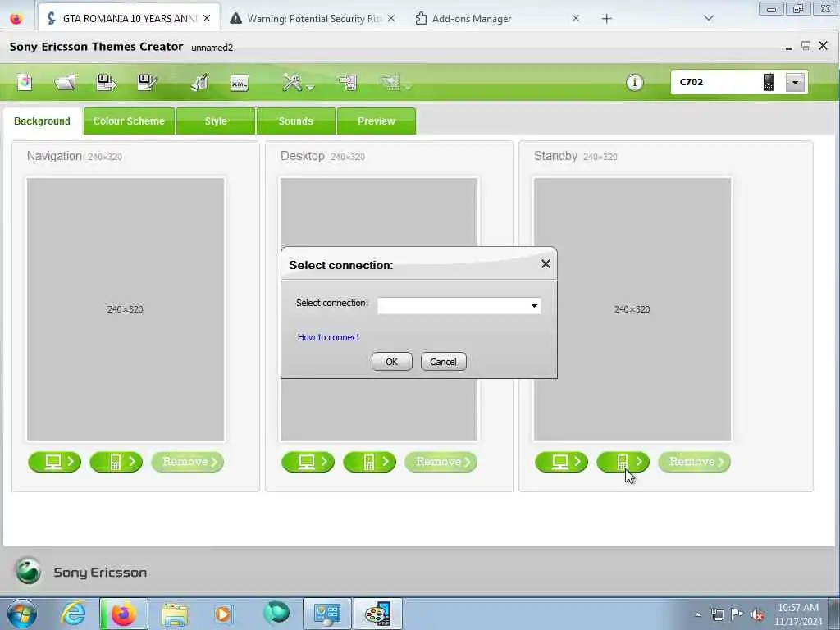This screenshot has height=630, width=840.
Task: Click Remove under the Standby panel
Action: [x=694, y=462]
